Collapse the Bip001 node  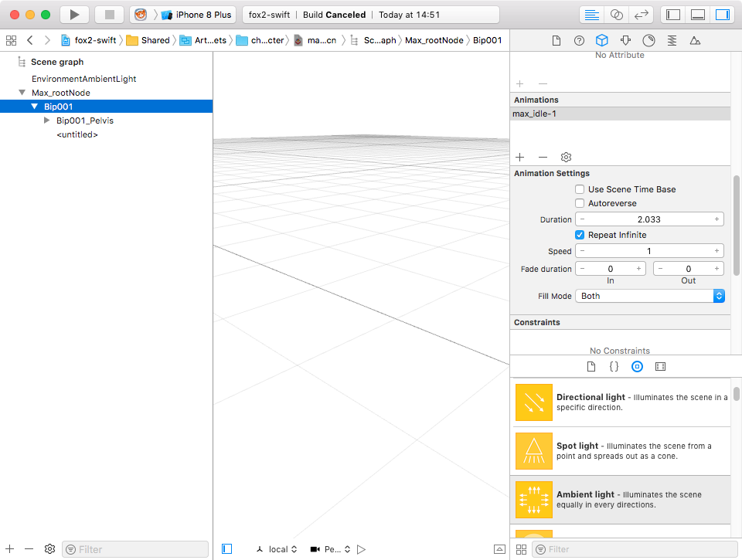(x=35, y=107)
